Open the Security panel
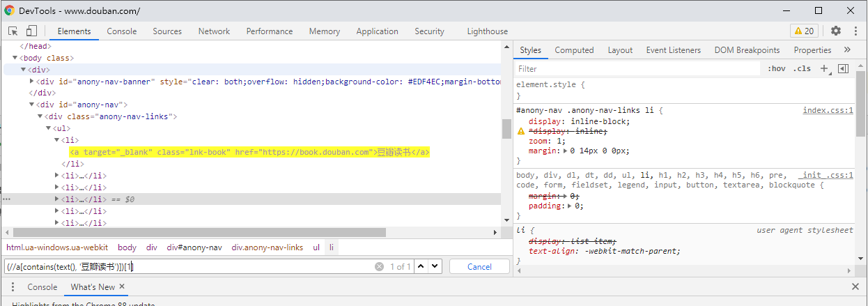 429,31
